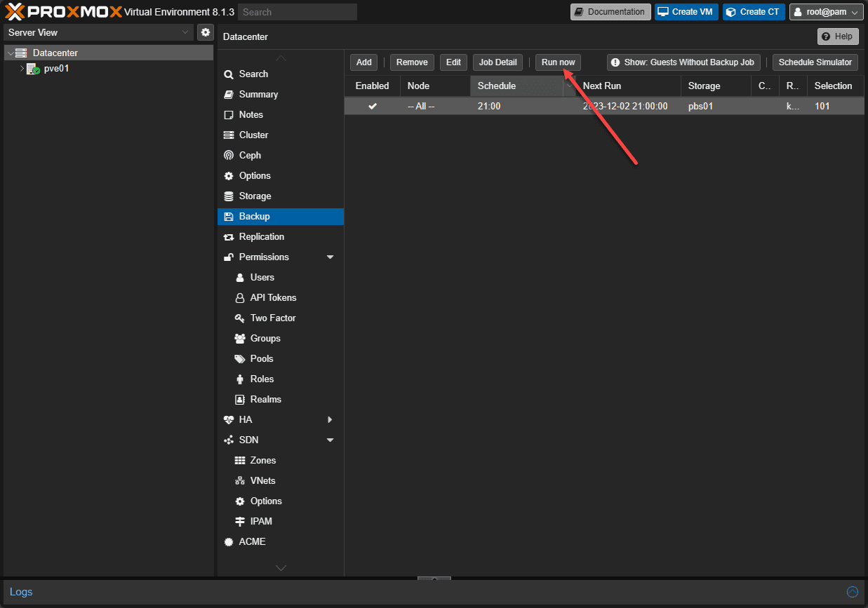
Task: Collapse the Datacenter tree node
Action: point(10,53)
